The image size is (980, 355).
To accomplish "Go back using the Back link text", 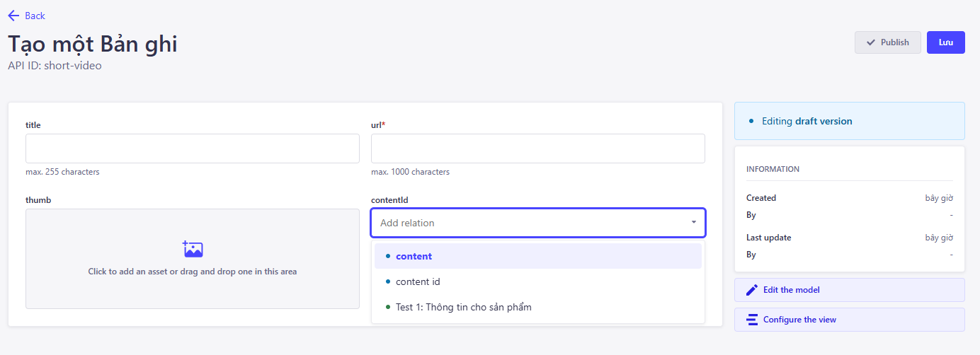I will (x=35, y=16).
